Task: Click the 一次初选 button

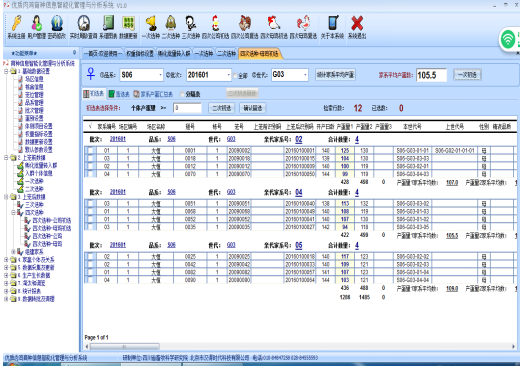Action: 467,75
